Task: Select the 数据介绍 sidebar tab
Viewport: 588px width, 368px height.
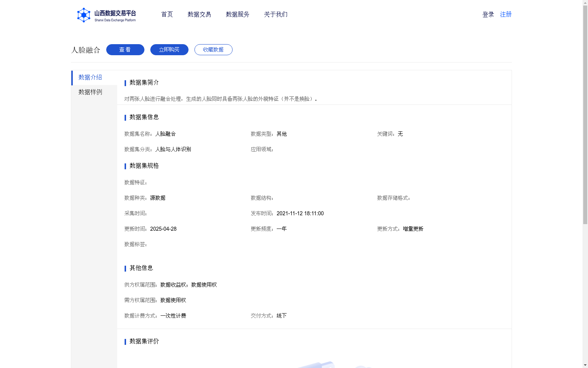Action: pyautogui.click(x=94, y=78)
